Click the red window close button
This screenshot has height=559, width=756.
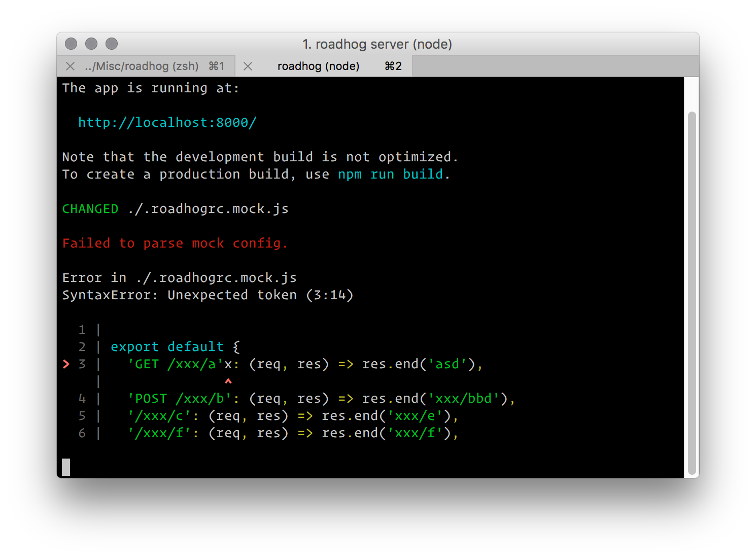71,44
